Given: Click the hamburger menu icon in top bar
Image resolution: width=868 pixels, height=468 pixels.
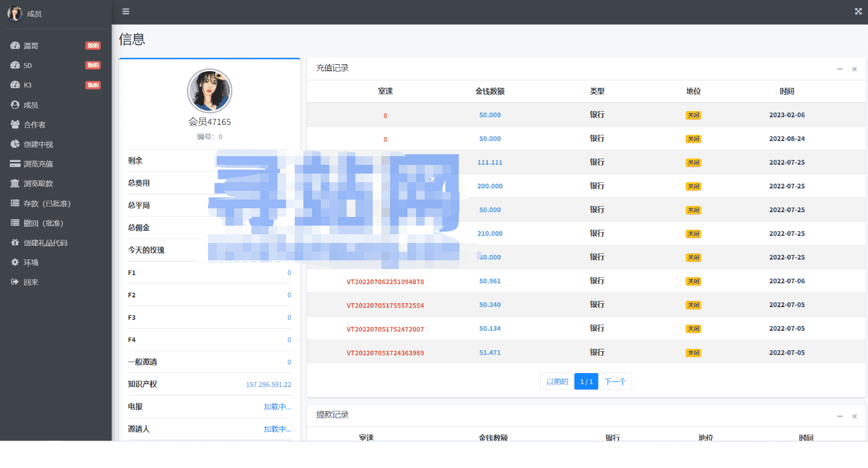Looking at the screenshot, I should 125,12.
